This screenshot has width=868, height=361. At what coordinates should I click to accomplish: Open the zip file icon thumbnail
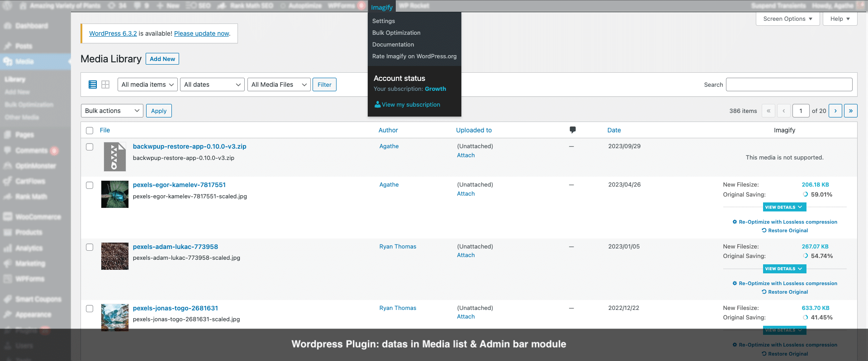(x=115, y=157)
